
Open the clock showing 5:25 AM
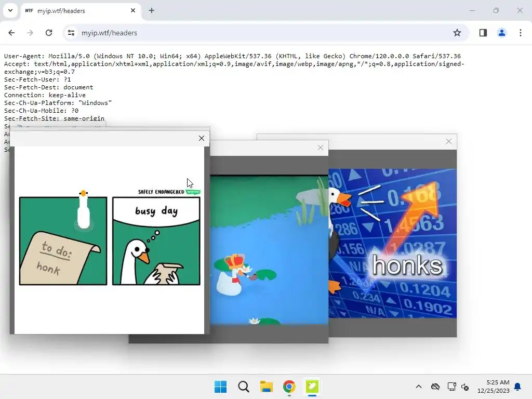(x=494, y=387)
